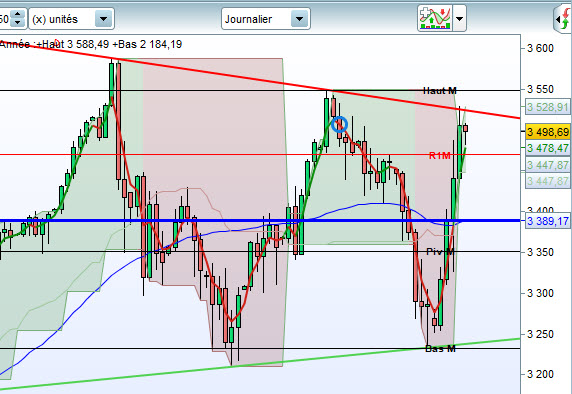
Task: Click the yellow 3 498,69 current price label
Action: coord(548,132)
